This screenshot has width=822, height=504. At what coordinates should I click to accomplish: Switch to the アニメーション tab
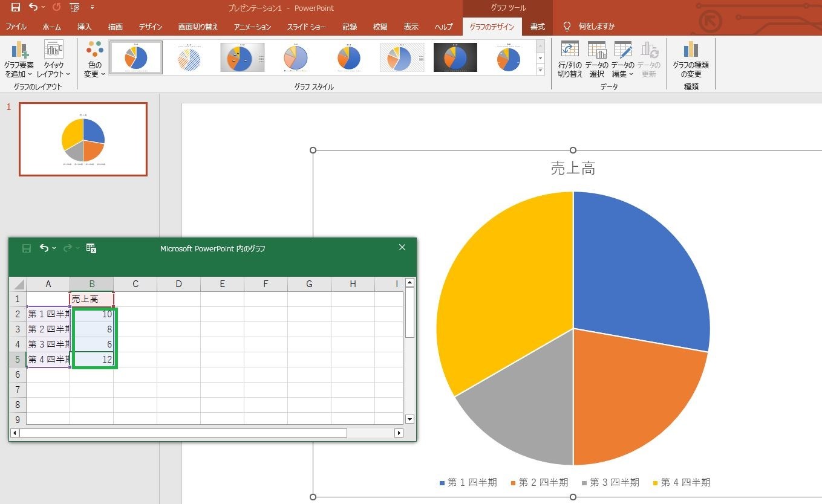tap(253, 27)
